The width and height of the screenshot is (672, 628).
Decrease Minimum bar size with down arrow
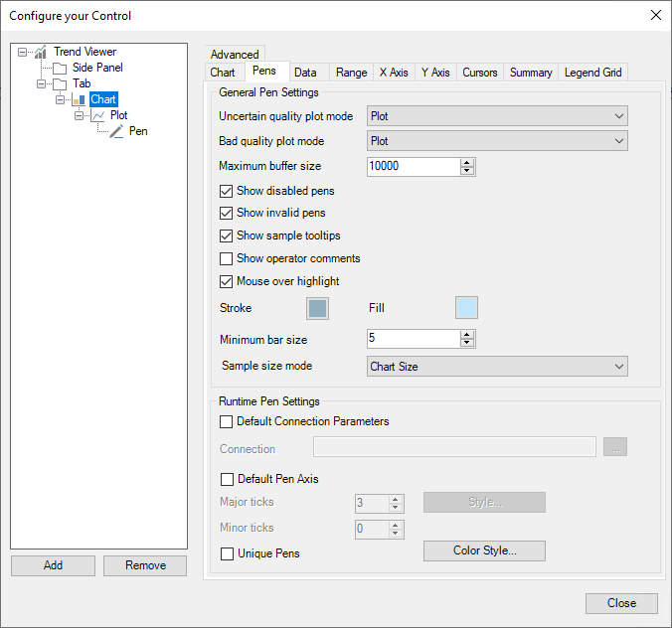coord(467,343)
